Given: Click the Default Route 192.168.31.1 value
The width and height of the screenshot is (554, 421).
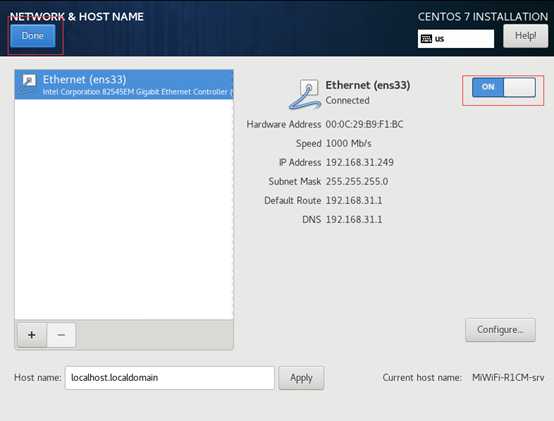Looking at the screenshot, I should point(354,201).
